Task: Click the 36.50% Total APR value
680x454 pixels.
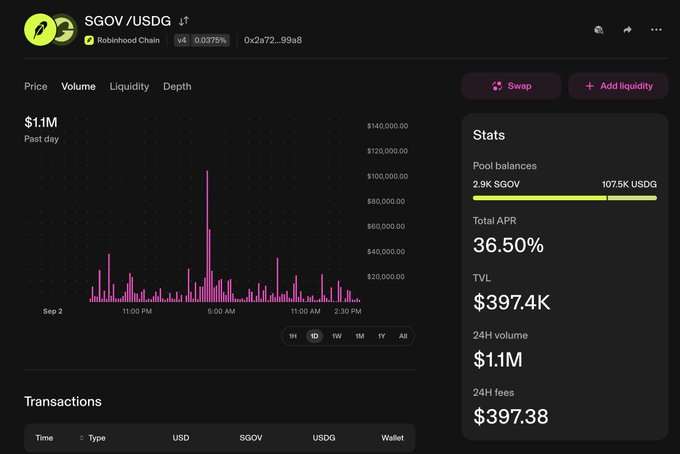Action: tap(508, 245)
